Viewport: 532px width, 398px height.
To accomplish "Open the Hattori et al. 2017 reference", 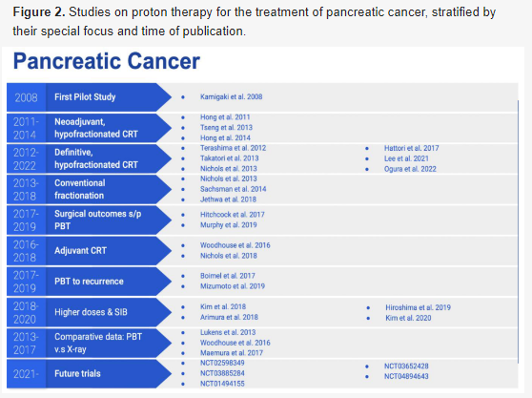I will pyautogui.click(x=411, y=148).
